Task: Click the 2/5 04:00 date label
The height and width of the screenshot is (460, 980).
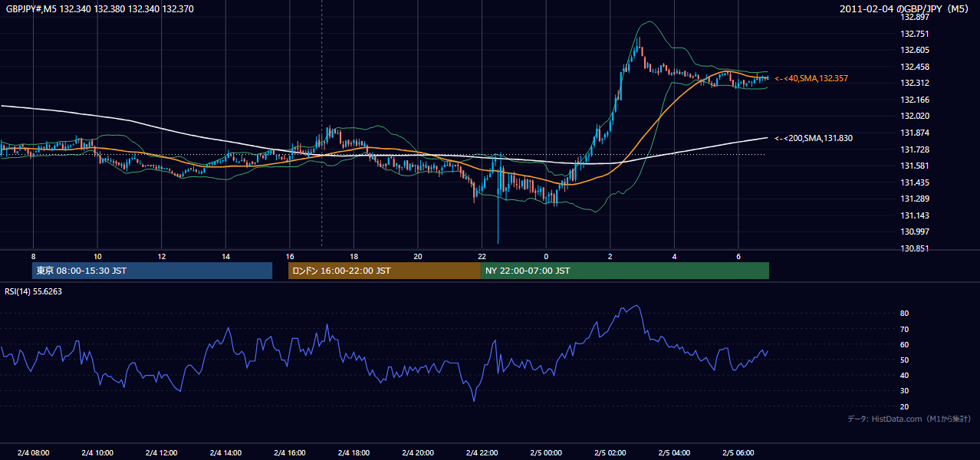Action: tap(674, 452)
